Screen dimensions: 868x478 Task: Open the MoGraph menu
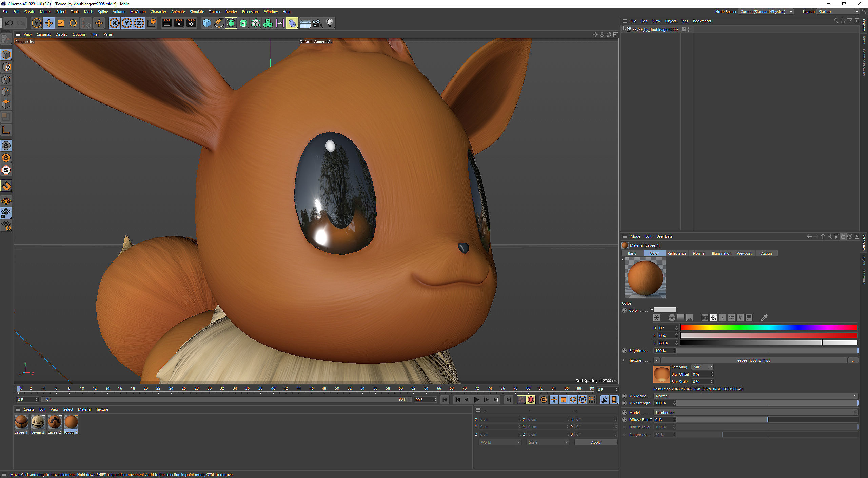point(138,12)
